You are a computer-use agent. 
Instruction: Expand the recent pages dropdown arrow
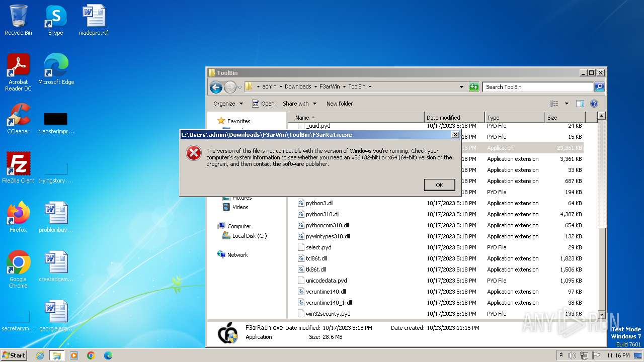coord(239,87)
